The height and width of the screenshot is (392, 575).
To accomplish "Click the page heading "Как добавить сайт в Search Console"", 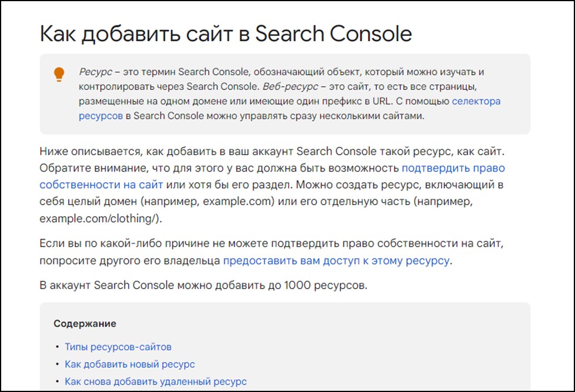I will (226, 33).
